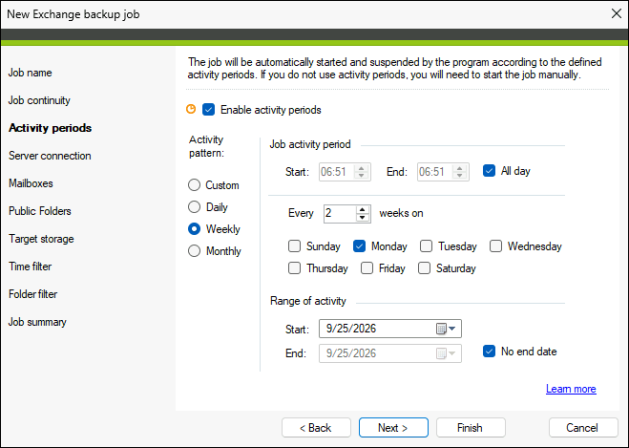The height and width of the screenshot is (448, 629).
Task: Check the Tuesday checkbox
Action: tap(426, 246)
